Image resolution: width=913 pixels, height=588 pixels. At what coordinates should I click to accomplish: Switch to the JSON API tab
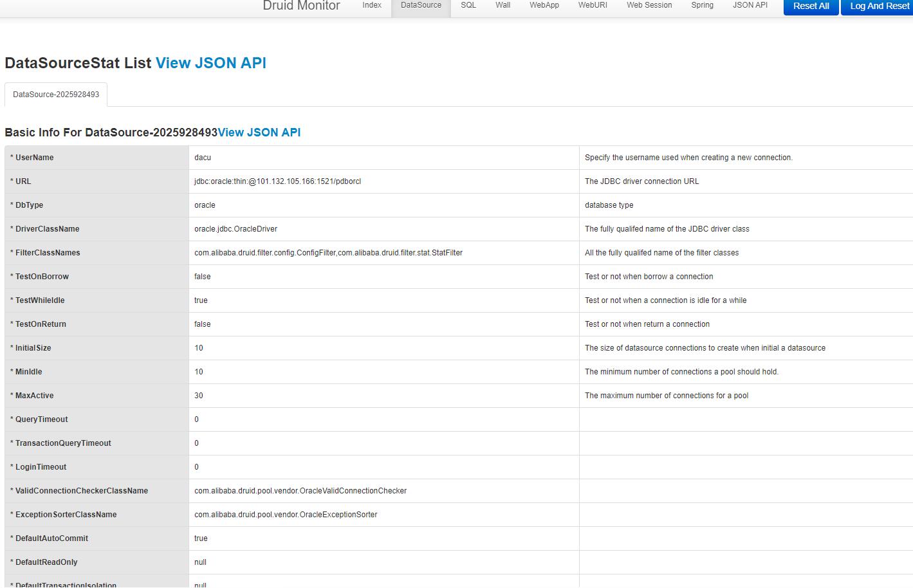(750, 5)
